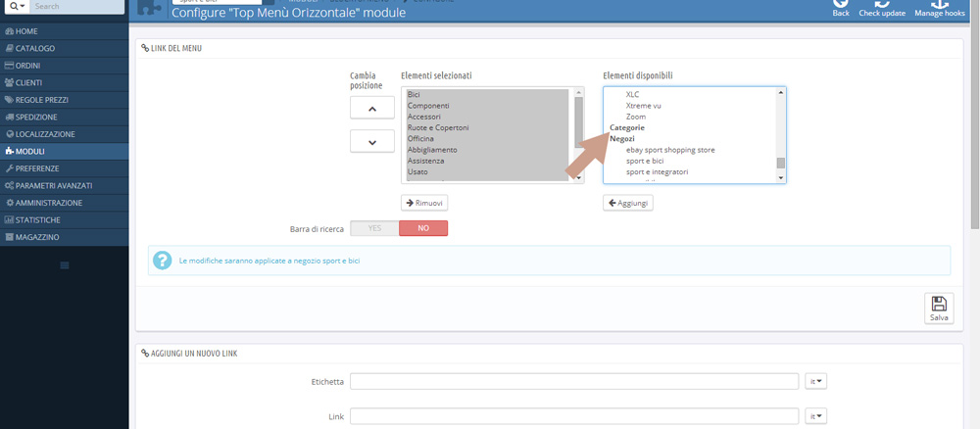The width and height of the screenshot is (980, 429).
Task: Select Usato in selected elements
Action: click(487, 171)
